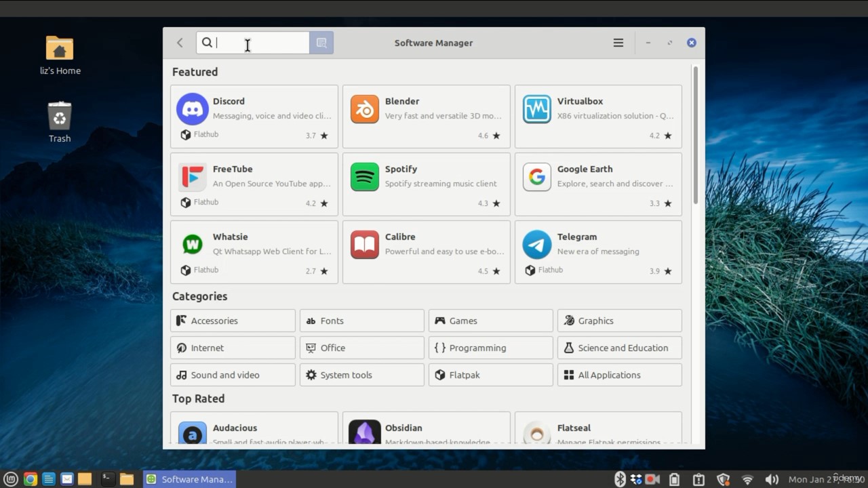Browse the Programming category
The width and height of the screenshot is (868, 488).
(x=491, y=348)
